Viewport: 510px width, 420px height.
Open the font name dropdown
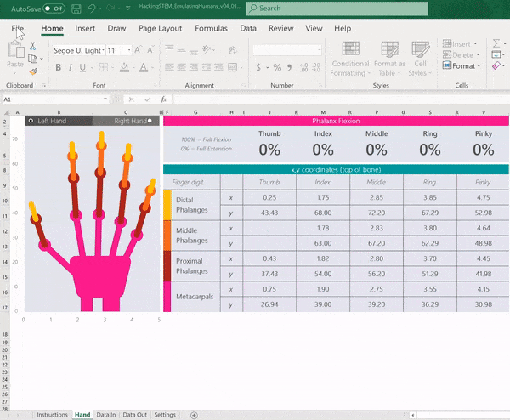click(104, 50)
